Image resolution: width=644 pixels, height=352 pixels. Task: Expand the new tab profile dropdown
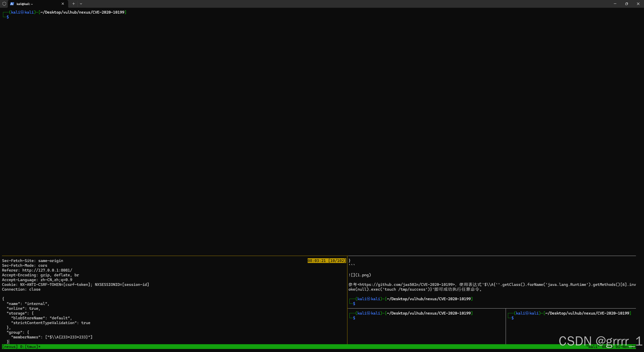coord(81,4)
